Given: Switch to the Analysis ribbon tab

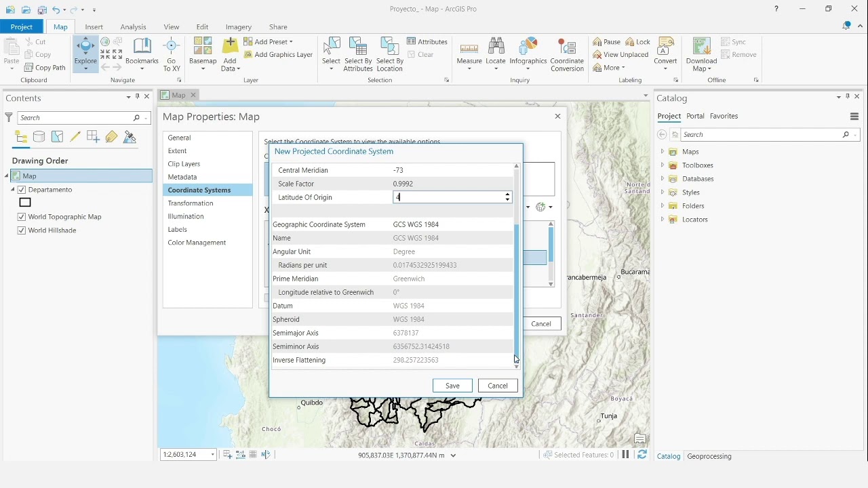Looking at the screenshot, I should coord(133,27).
